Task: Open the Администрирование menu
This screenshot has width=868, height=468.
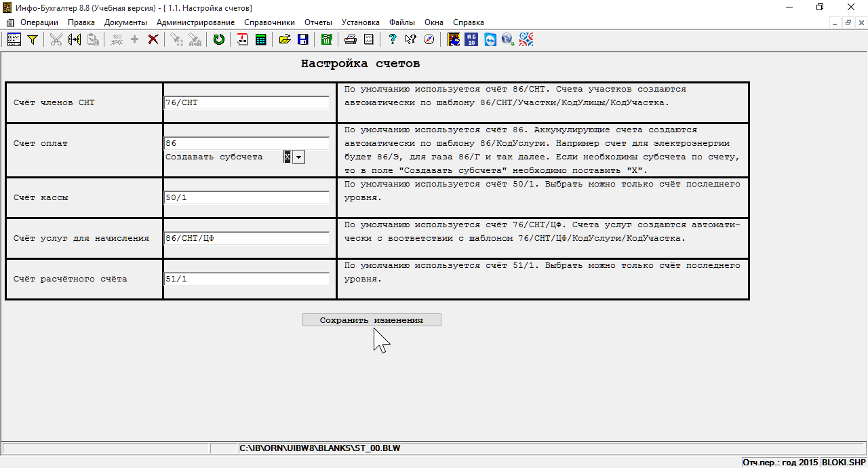Action: pos(195,22)
